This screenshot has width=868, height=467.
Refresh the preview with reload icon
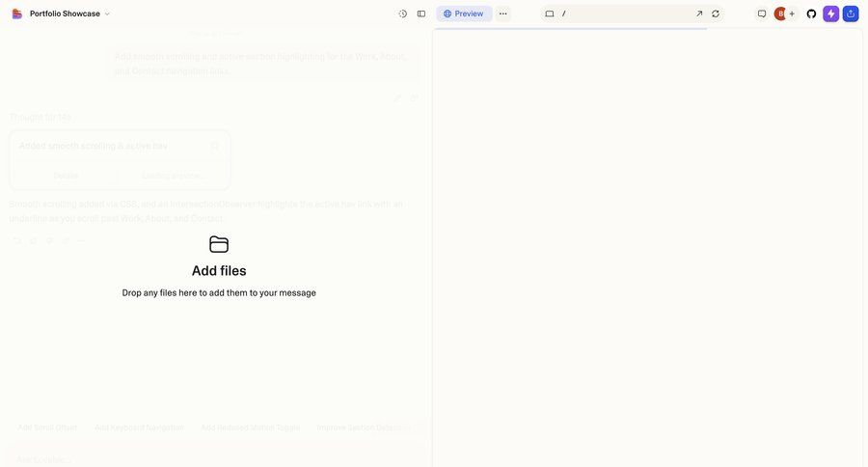pos(716,14)
